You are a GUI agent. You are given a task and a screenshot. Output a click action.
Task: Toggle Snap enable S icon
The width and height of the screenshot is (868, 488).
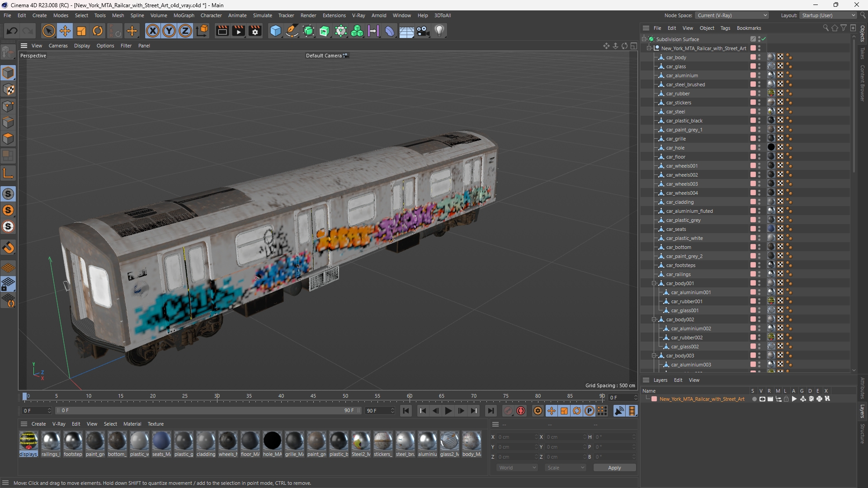[x=8, y=194]
